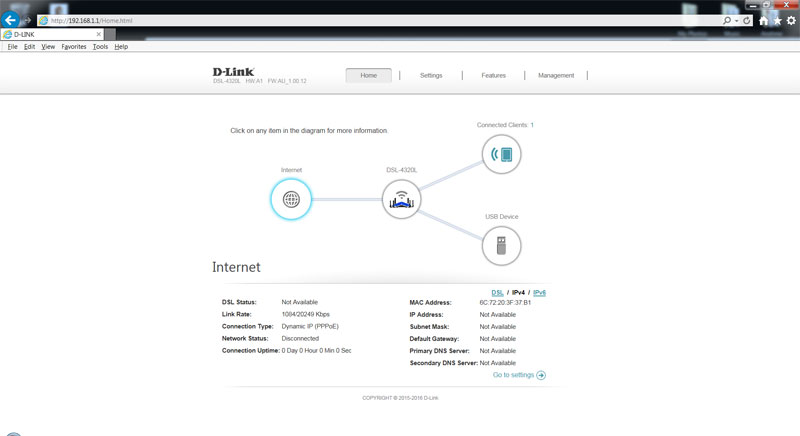Click the browser forward arrow

coord(27,20)
